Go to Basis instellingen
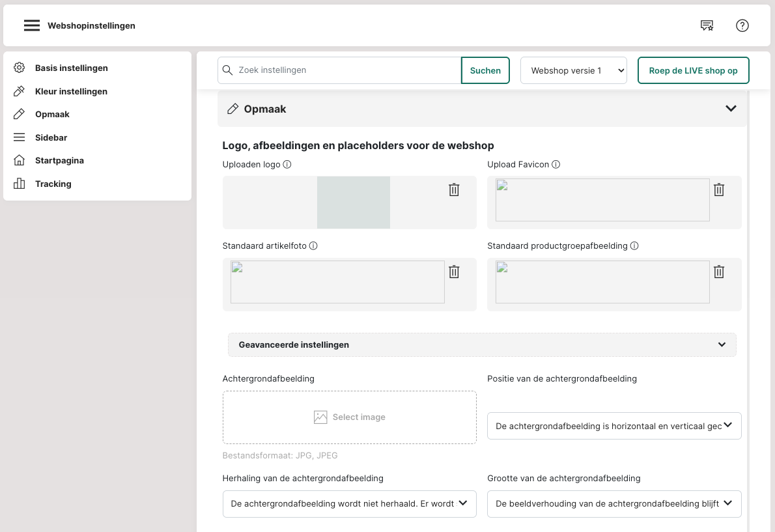 coord(71,68)
